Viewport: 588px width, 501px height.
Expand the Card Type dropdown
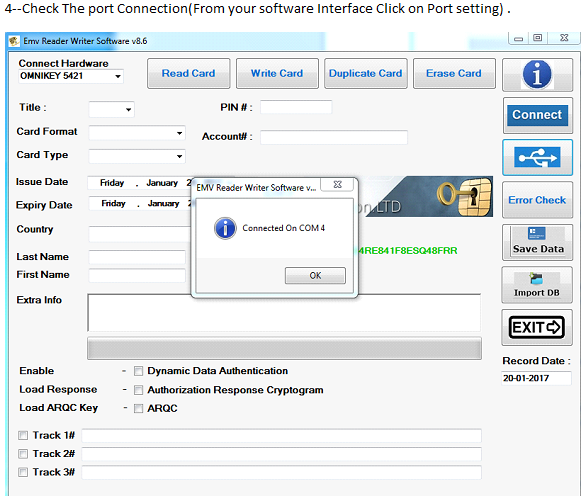(137, 156)
